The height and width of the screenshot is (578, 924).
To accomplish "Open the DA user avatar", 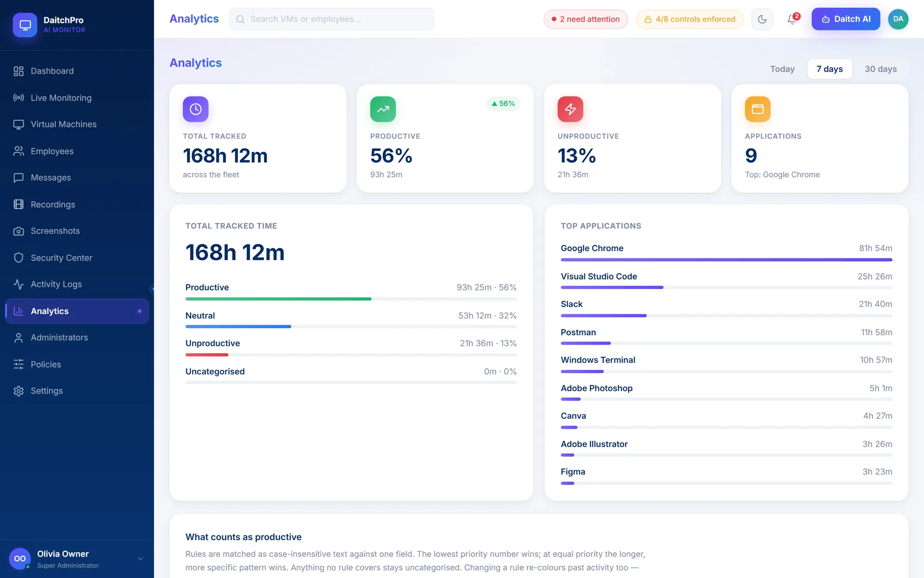I will pos(898,19).
